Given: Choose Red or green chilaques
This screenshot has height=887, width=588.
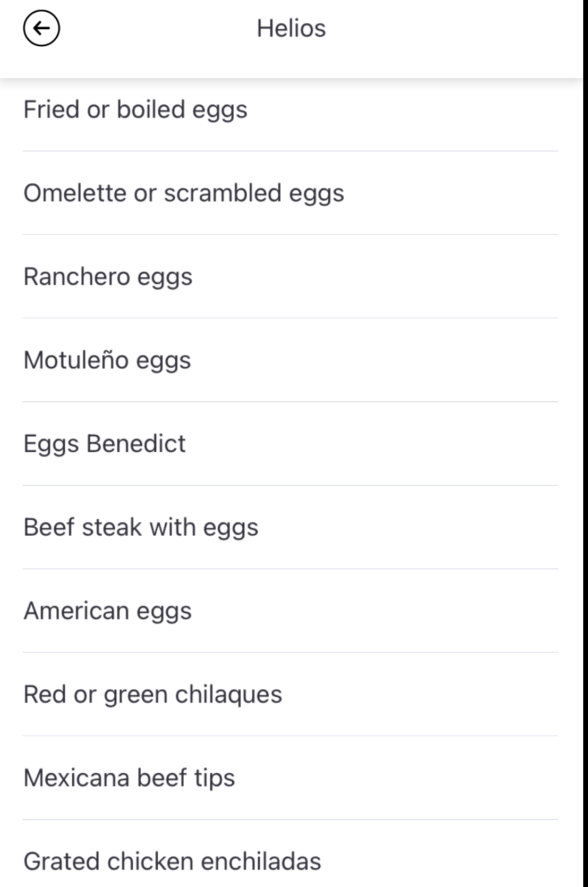Looking at the screenshot, I should click(x=153, y=694).
